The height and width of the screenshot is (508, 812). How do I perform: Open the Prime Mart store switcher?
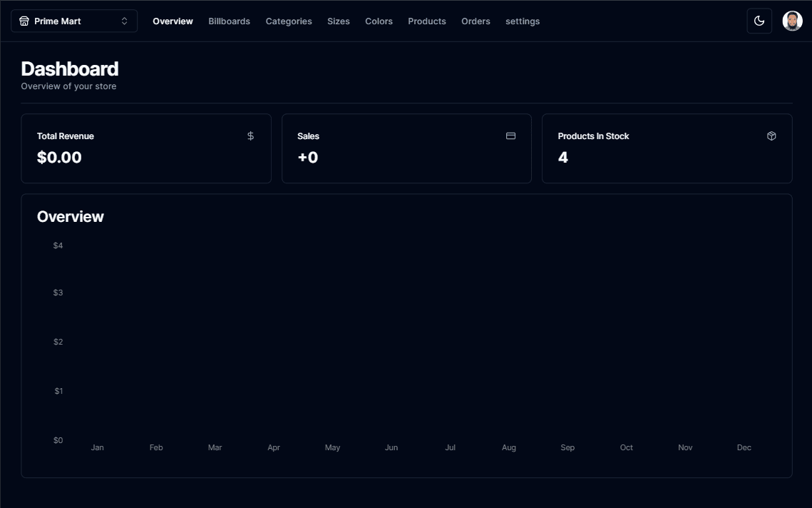tap(73, 21)
